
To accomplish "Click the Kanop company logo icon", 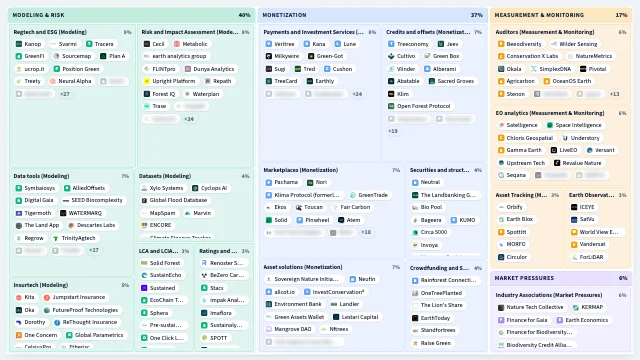I will (x=19, y=44).
